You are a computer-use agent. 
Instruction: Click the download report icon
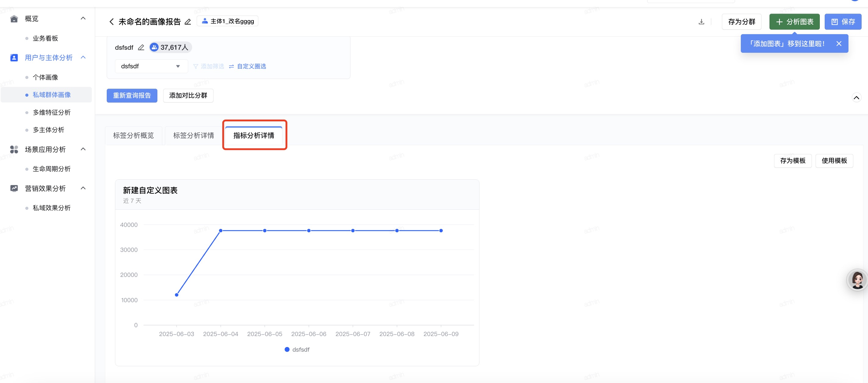click(x=701, y=22)
